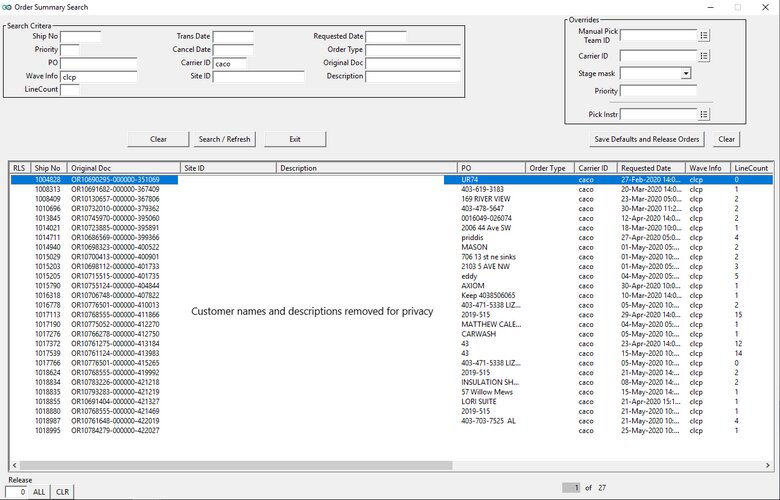This screenshot has width=780, height=500.
Task: Click the Exit button
Action: coord(294,139)
